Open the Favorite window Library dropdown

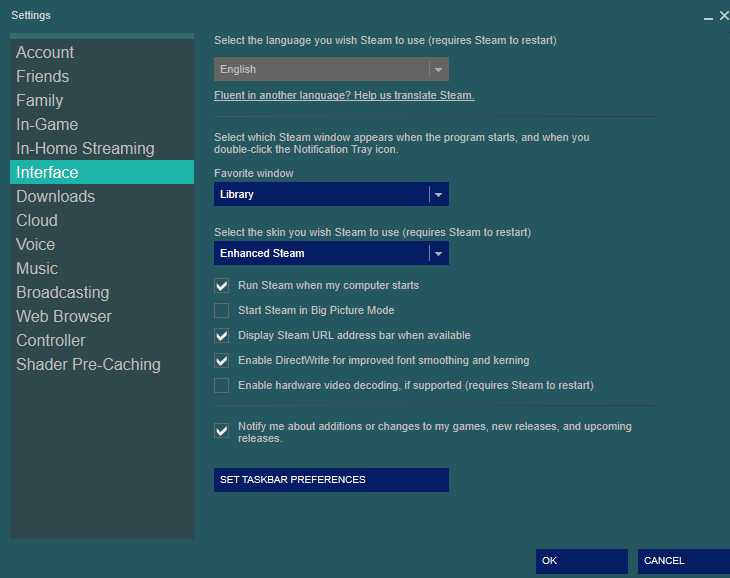tap(331, 194)
